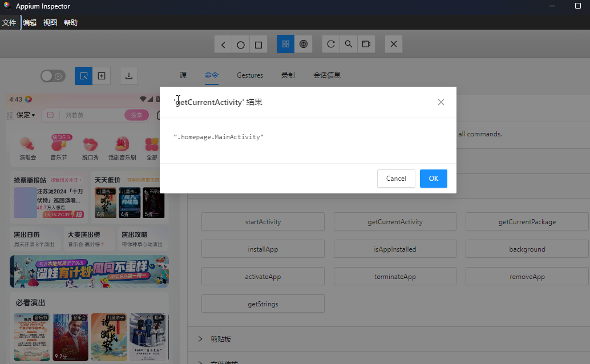Select the 命令 tab
Image resolution: width=590 pixels, height=364 pixels.
[x=212, y=75]
